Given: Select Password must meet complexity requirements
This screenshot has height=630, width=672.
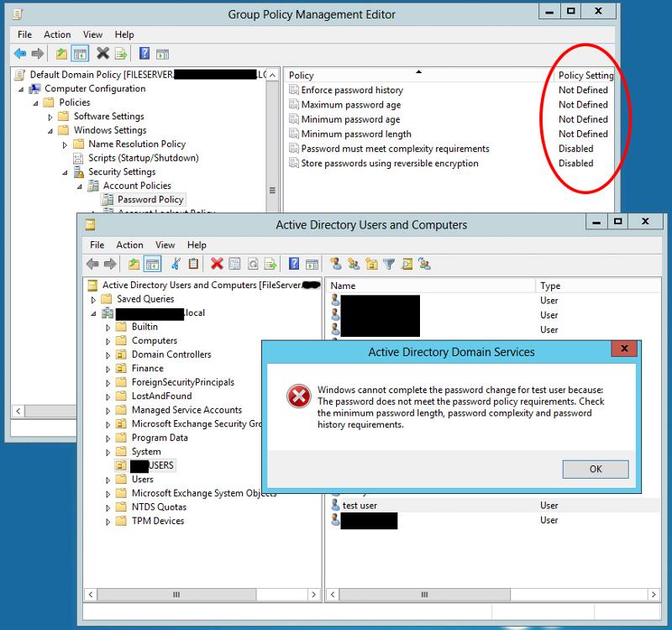Looking at the screenshot, I should (x=395, y=149).
